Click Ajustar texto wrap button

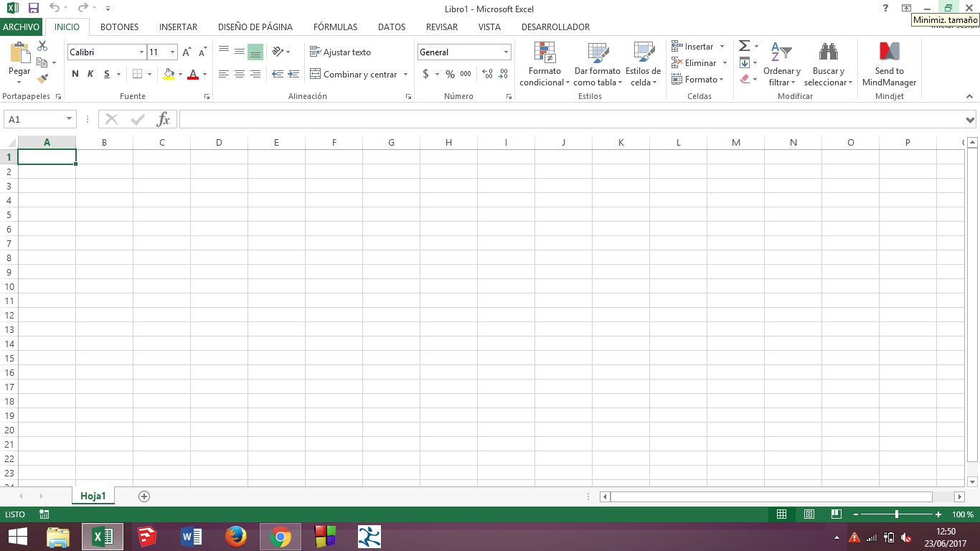click(x=341, y=52)
